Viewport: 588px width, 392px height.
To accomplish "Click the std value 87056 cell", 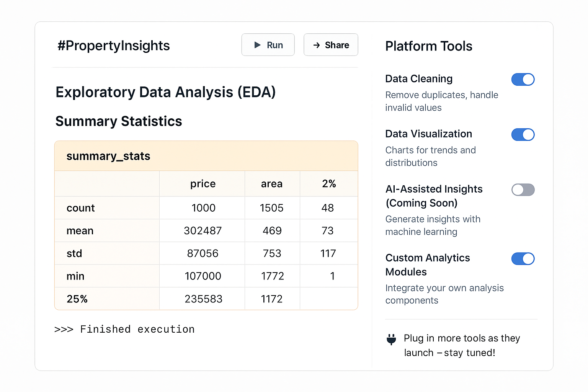I will (x=202, y=253).
